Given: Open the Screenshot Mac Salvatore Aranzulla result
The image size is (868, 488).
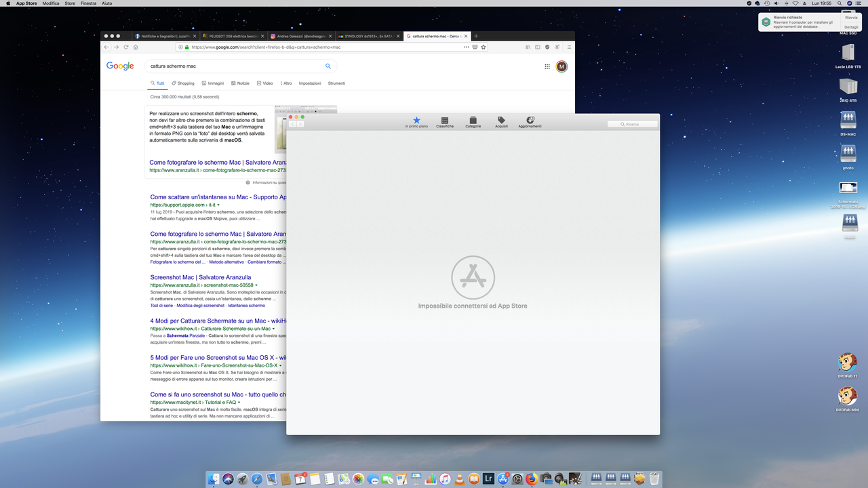Looking at the screenshot, I should (201, 277).
